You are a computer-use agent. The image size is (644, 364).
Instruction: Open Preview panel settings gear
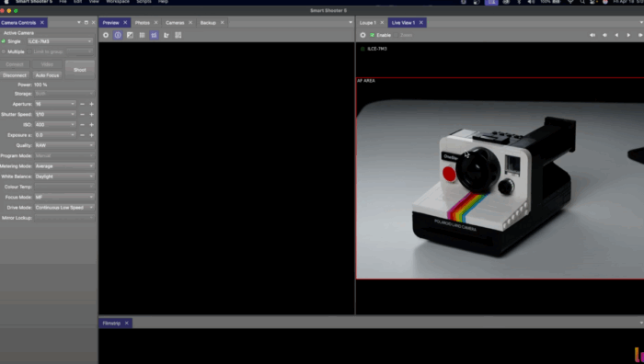tap(106, 35)
